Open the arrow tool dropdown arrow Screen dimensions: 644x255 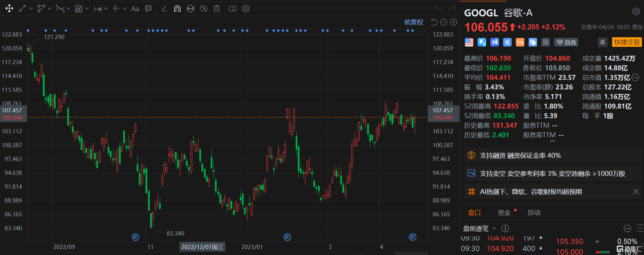point(125,9)
